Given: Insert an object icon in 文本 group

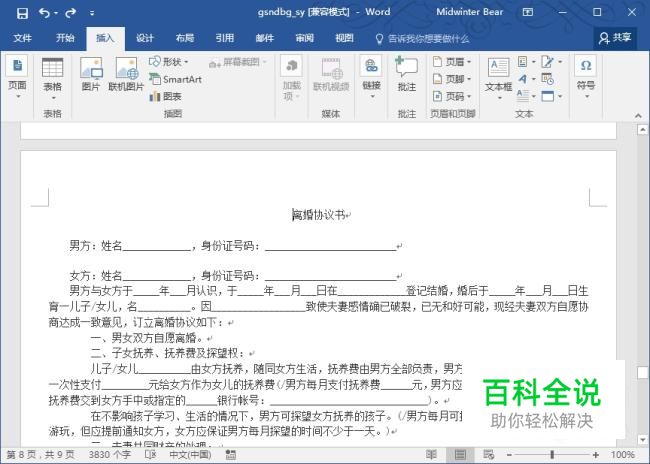Looking at the screenshot, I should 552,97.
